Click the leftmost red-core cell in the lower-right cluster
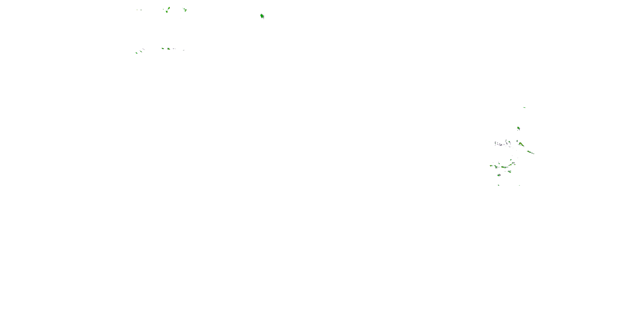This screenshot has width=644, height=322. click(491, 166)
